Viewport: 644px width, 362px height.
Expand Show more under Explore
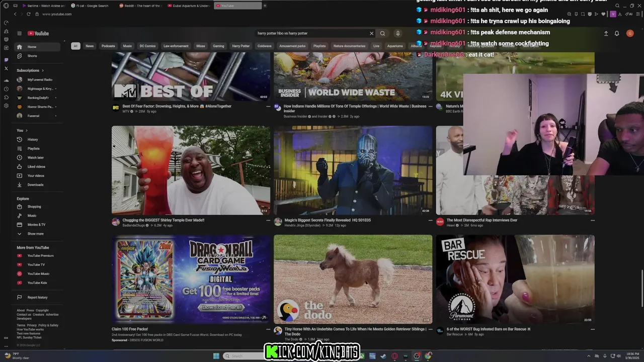coord(37,234)
